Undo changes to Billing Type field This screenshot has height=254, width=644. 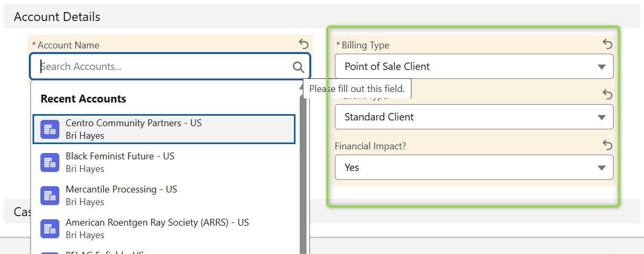[x=607, y=44]
